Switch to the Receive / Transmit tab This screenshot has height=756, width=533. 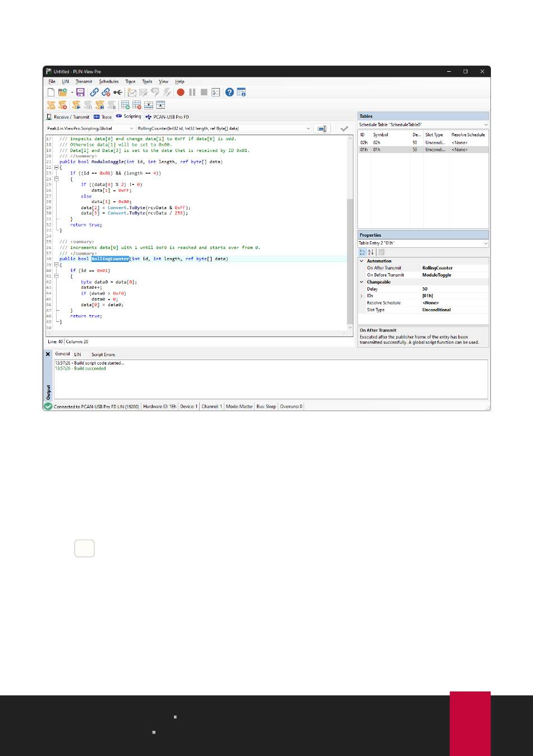coord(68,117)
